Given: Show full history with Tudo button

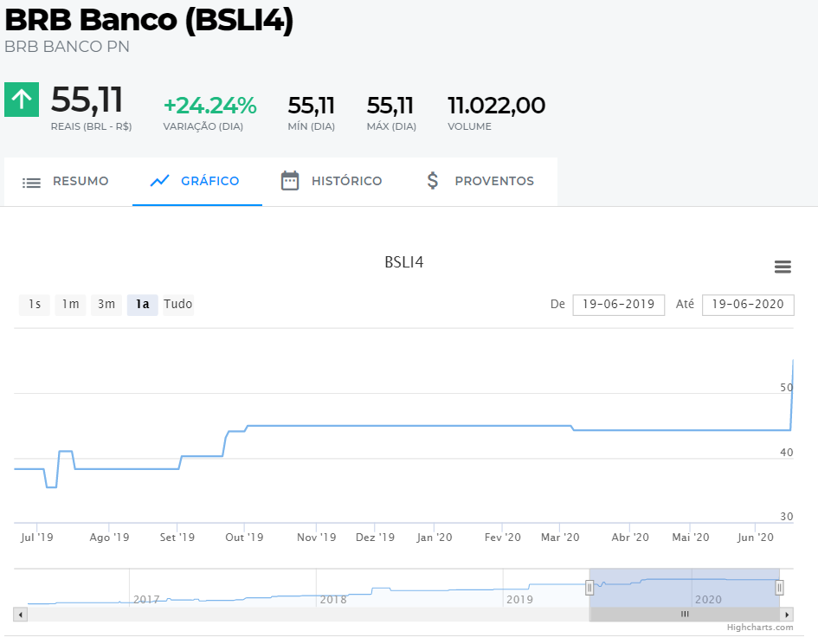Looking at the screenshot, I should coord(178,305).
